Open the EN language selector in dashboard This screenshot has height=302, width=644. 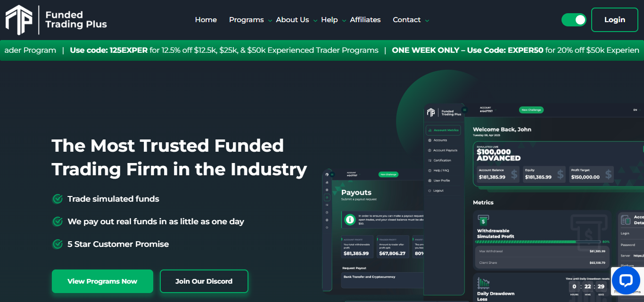(636, 110)
